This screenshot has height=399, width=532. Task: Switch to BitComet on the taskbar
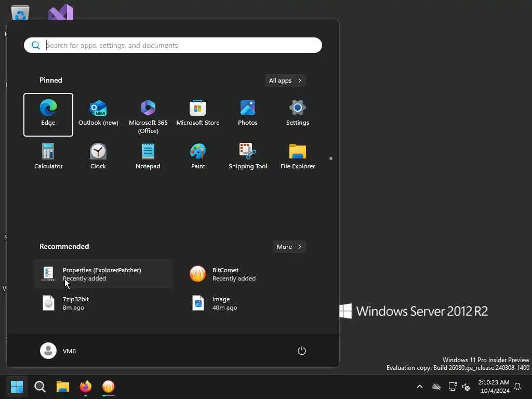108,387
